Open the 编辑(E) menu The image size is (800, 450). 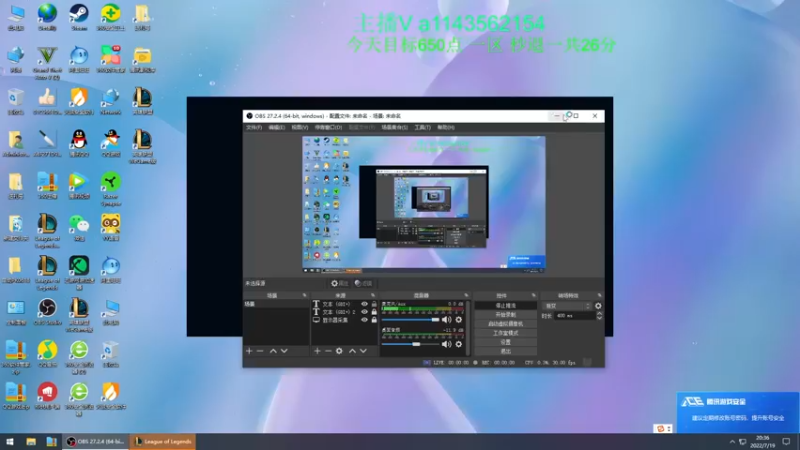point(277,128)
